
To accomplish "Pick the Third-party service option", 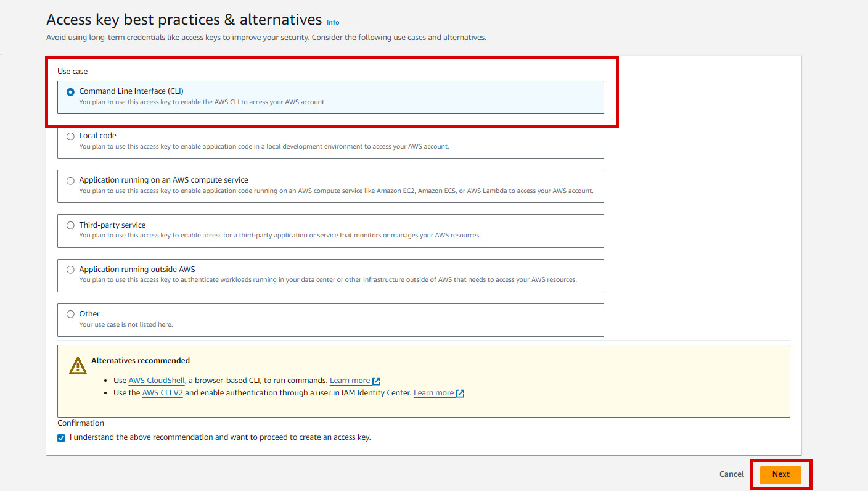I will (70, 225).
